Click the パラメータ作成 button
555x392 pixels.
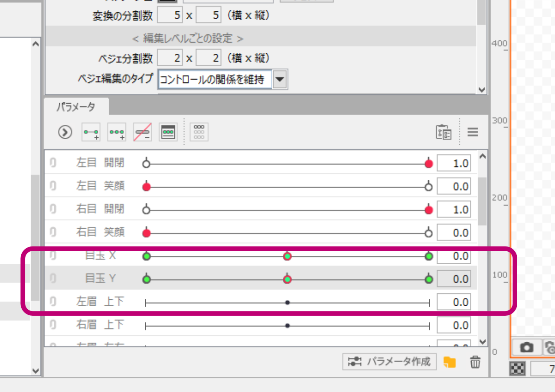pyautogui.click(x=389, y=362)
